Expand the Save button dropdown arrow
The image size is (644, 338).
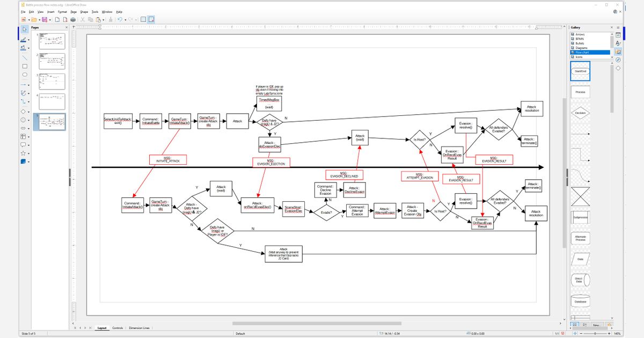(x=49, y=19)
